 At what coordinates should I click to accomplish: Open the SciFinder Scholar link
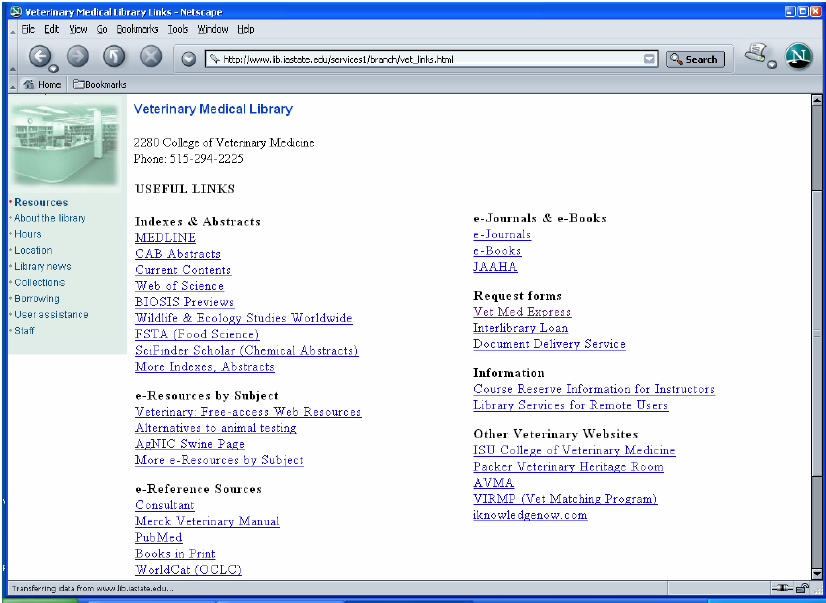[247, 351]
